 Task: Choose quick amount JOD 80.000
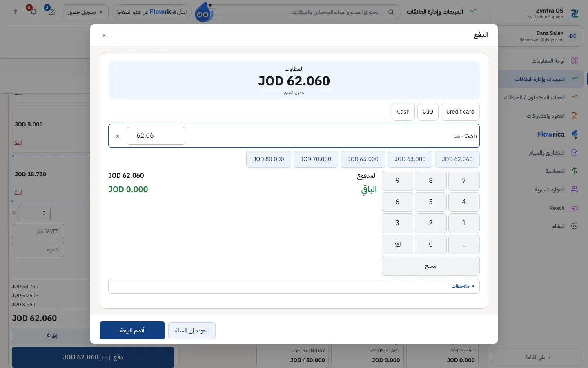click(x=269, y=159)
